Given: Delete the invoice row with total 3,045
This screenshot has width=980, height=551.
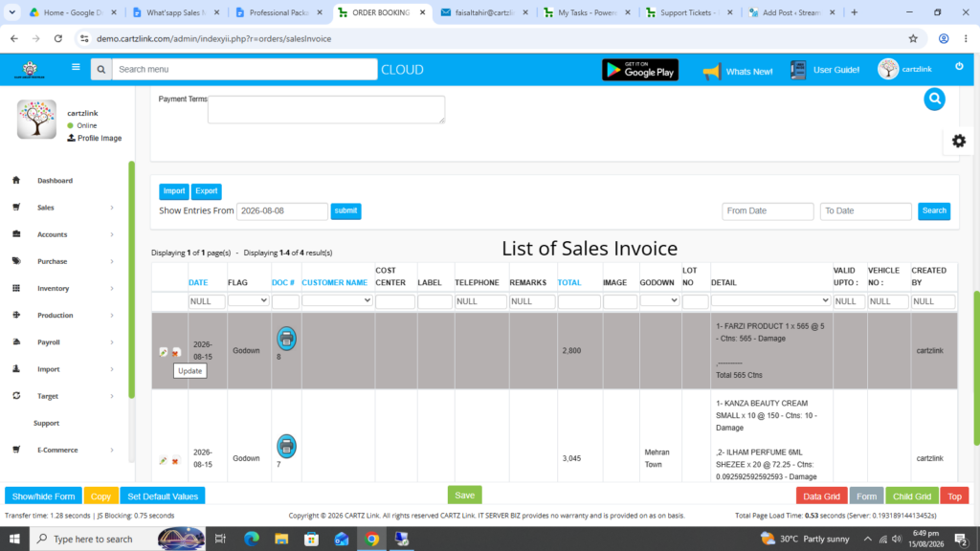Looking at the screenshot, I should (x=176, y=461).
